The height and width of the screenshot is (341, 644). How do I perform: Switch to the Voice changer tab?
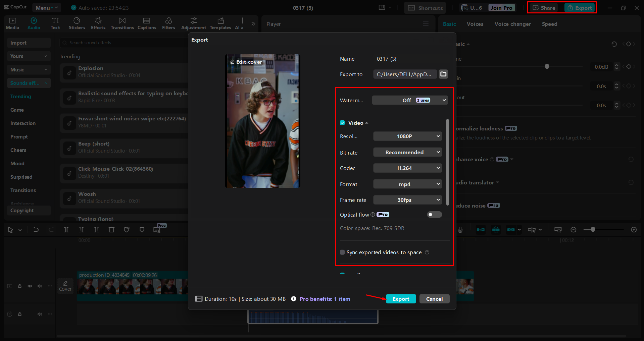[512, 24]
